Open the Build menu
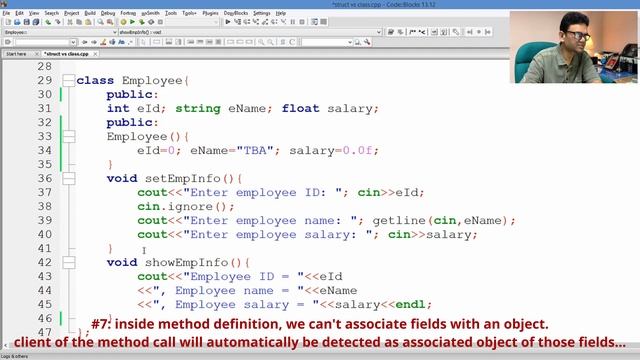The height and width of the screenshot is (360, 640). tap(90, 13)
